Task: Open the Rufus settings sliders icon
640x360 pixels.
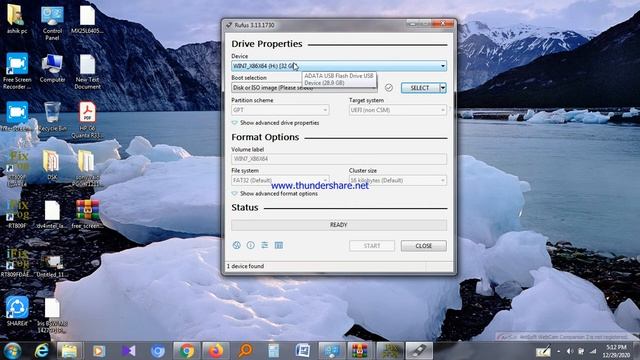Action: point(264,245)
